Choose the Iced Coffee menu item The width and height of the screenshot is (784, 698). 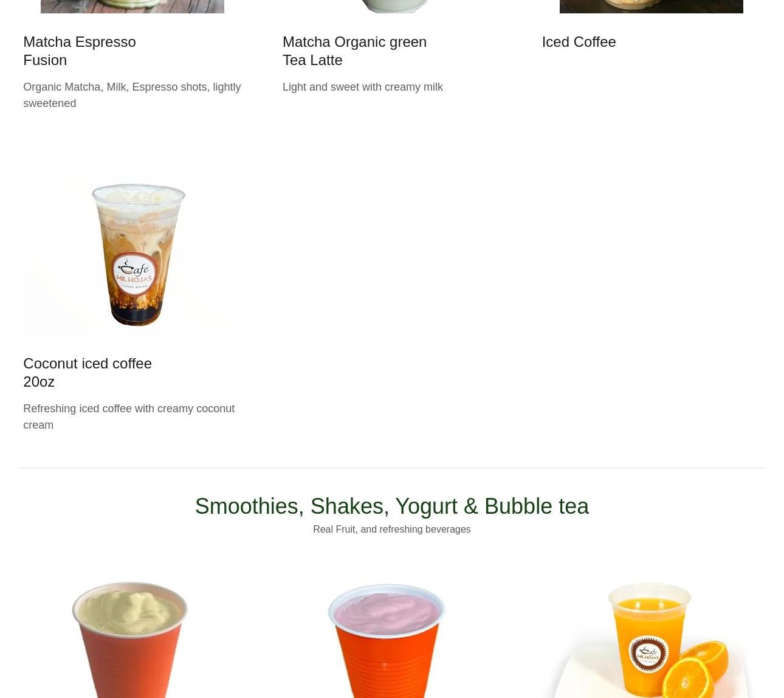[x=579, y=41]
